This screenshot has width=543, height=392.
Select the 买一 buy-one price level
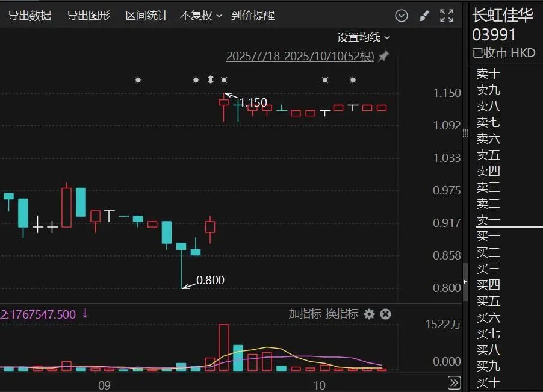(x=488, y=237)
